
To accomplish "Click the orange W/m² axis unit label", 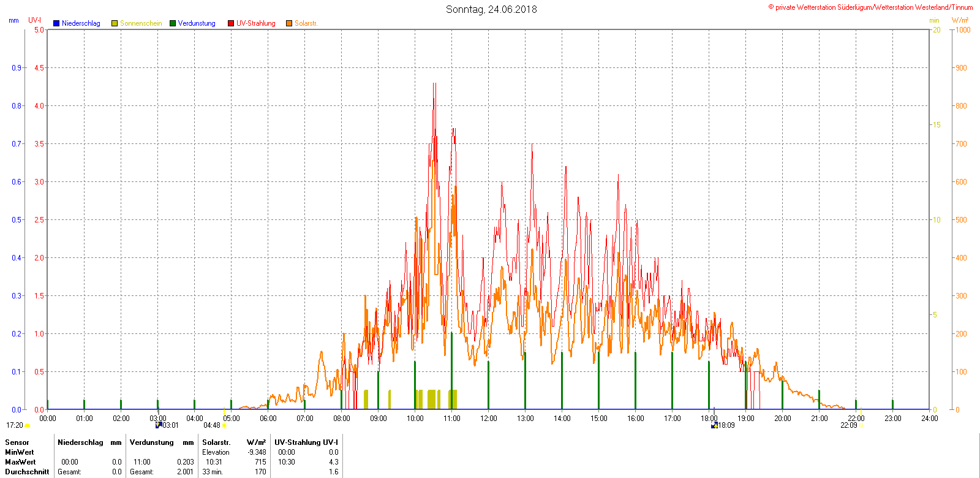I will coord(960,20).
